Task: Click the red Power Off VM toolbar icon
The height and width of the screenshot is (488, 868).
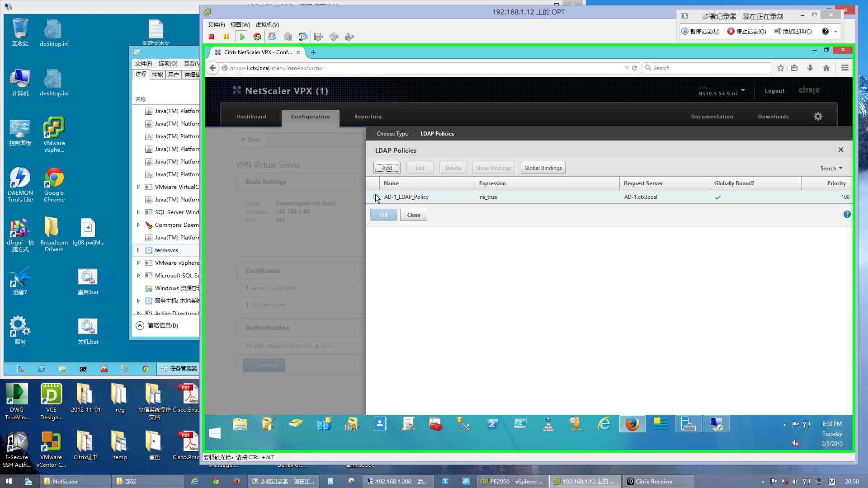Action: point(211,37)
